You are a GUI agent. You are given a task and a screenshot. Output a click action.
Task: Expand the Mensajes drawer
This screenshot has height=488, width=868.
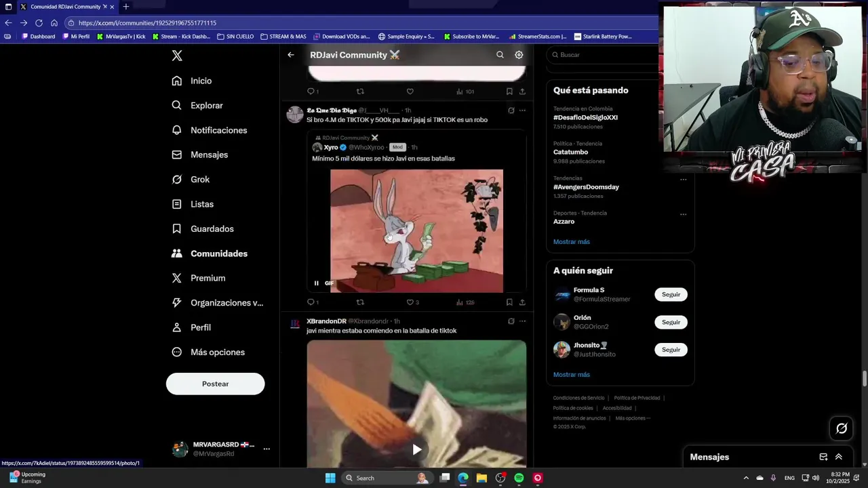pyautogui.click(x=839, y=457)
